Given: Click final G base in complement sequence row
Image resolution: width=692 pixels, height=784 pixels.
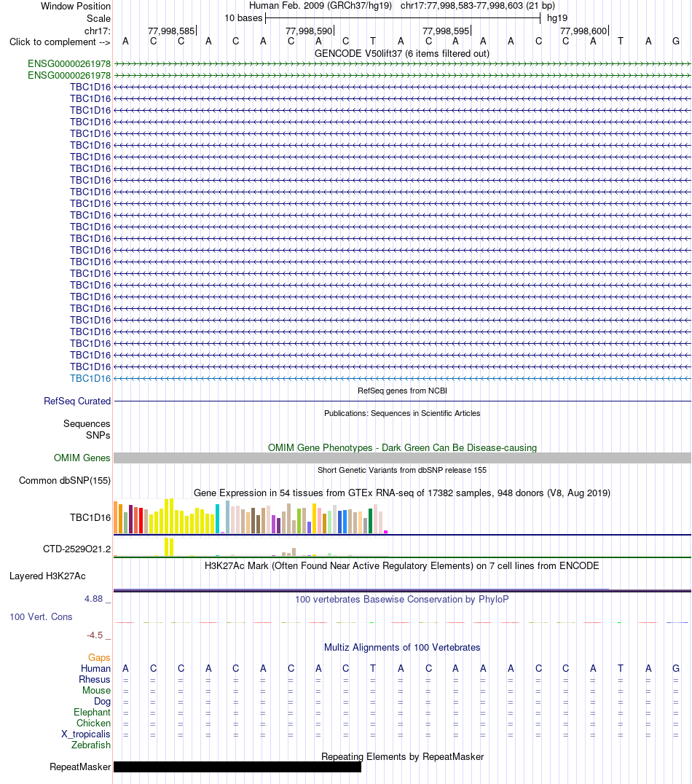Looking at the screenshot, I should pos(676,41).
